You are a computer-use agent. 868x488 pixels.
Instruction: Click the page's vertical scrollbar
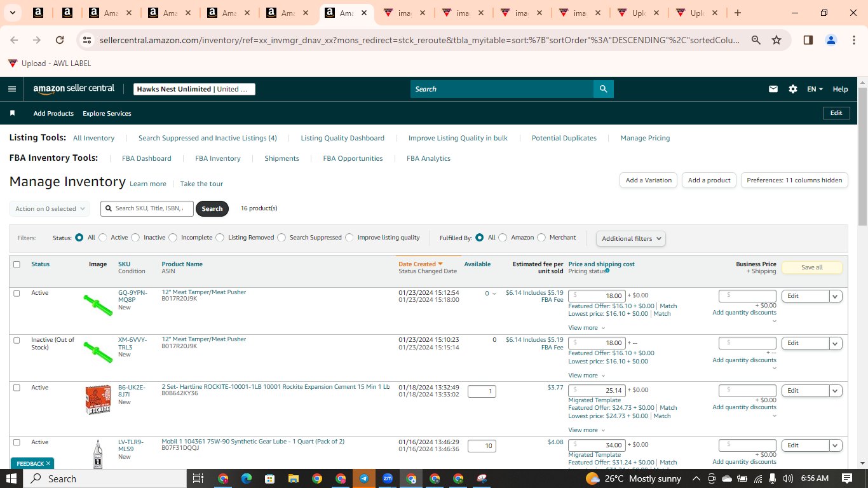coord(862,157)
